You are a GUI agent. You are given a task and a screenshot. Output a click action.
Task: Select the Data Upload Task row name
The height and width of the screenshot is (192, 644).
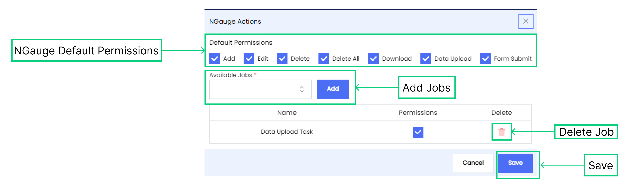click(287, 132)
